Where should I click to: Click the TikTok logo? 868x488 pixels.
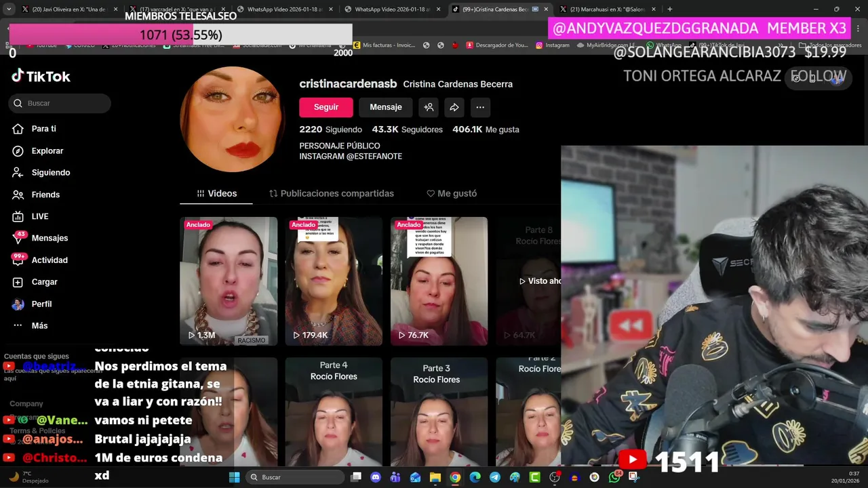pos(41,76)
